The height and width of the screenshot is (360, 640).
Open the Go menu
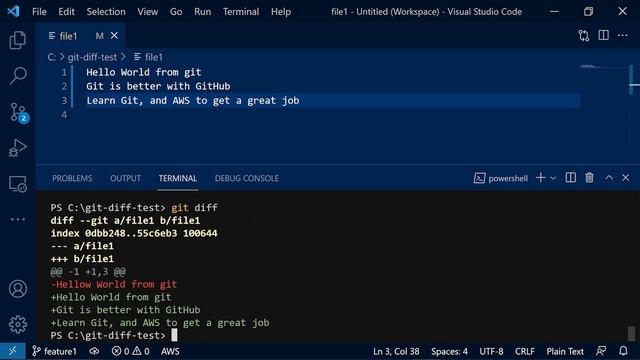coord(176,11)
